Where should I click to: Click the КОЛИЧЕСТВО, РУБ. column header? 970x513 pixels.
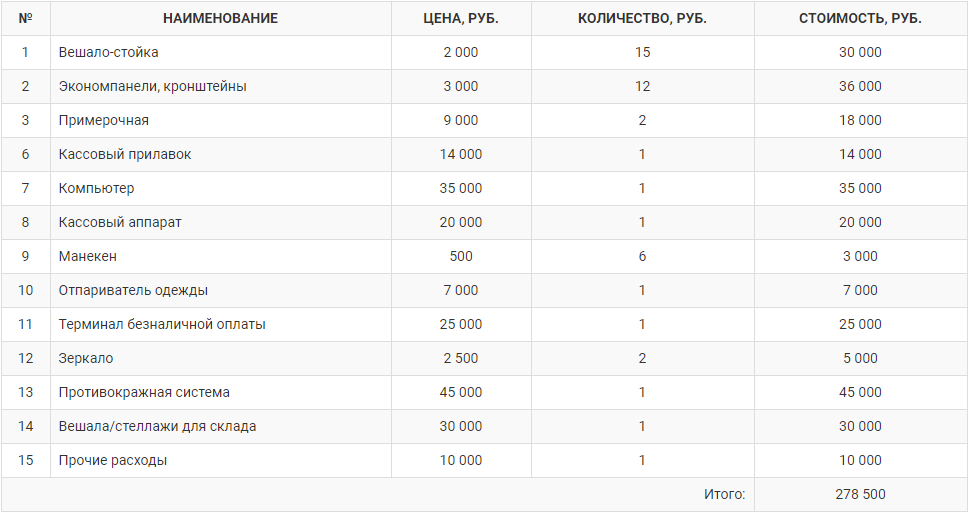[x=642, y=19]
